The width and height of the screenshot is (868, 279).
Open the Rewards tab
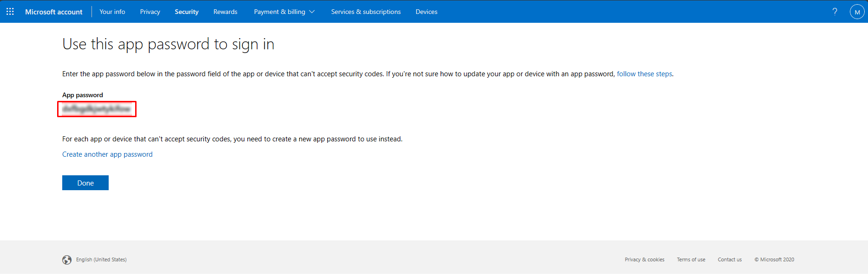click(225, 12)
